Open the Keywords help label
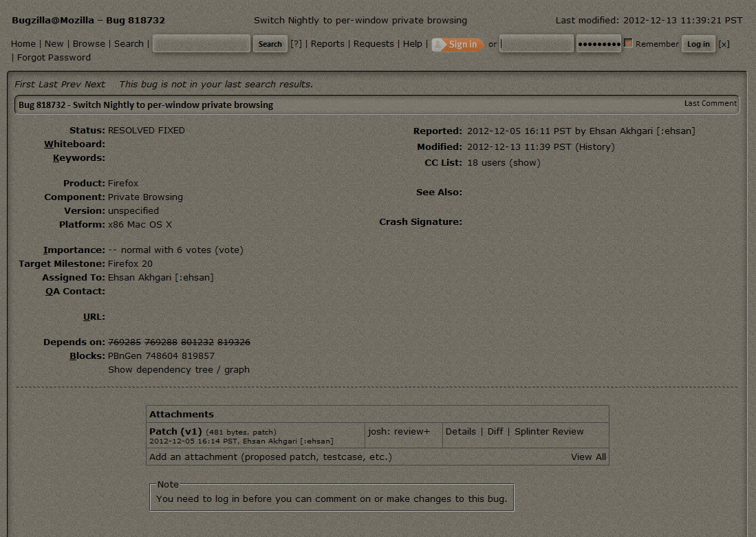Image resolution: width=756 pixels, height=537 pixels. 79,157
